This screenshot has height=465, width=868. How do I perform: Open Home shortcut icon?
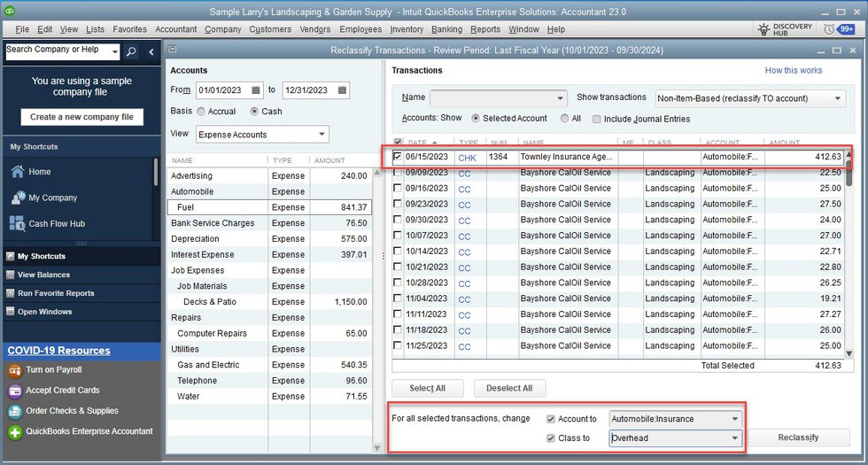[16, 172]
